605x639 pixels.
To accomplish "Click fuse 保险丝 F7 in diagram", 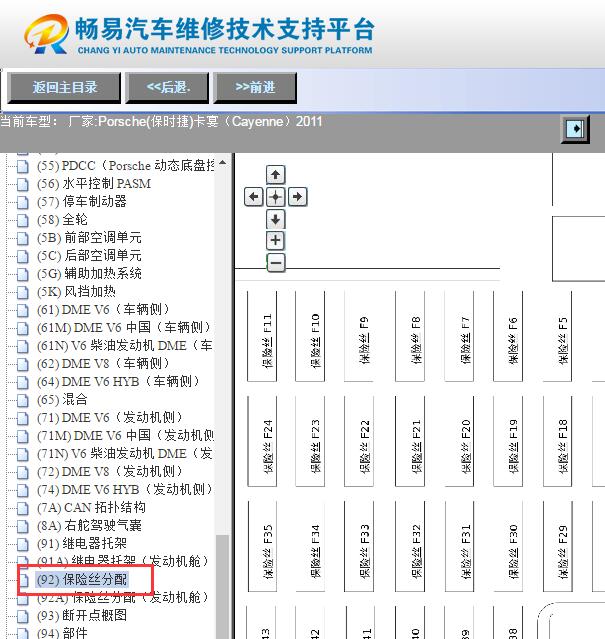I will (x=460, y=337).
